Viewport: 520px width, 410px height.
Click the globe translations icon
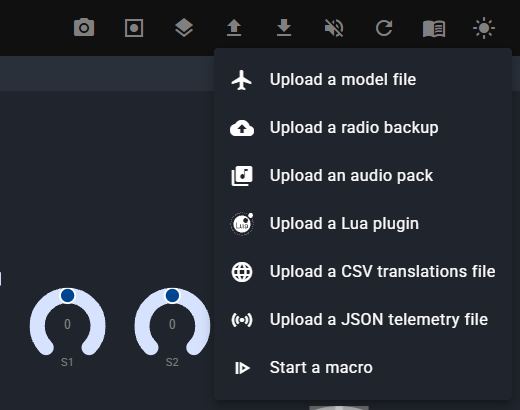tap(242, 272)
